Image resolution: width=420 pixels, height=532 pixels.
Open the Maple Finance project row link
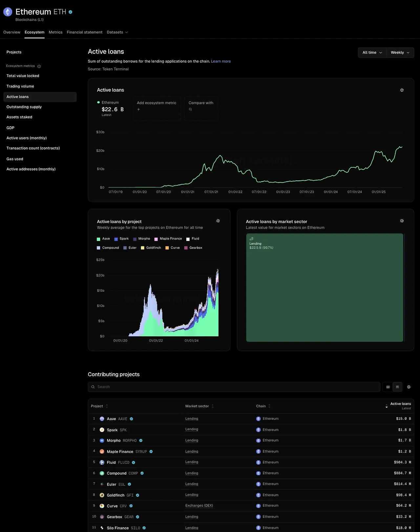tap(120, 452)
